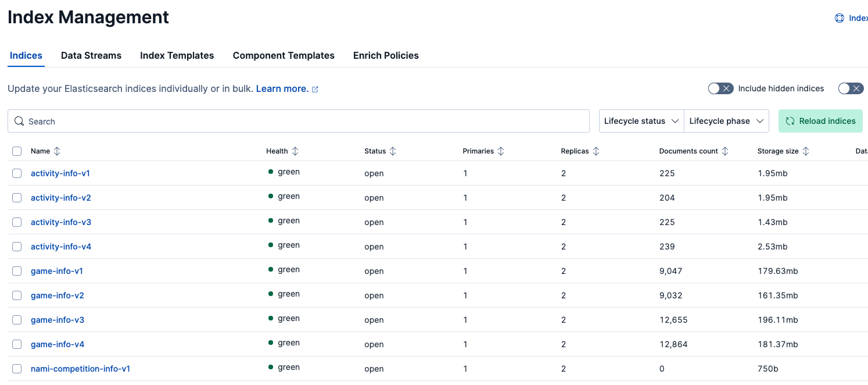Click the external link icon beside Learn more
Image resolution: width=868 pixels, height=385 pixels.
click(315, 90)
